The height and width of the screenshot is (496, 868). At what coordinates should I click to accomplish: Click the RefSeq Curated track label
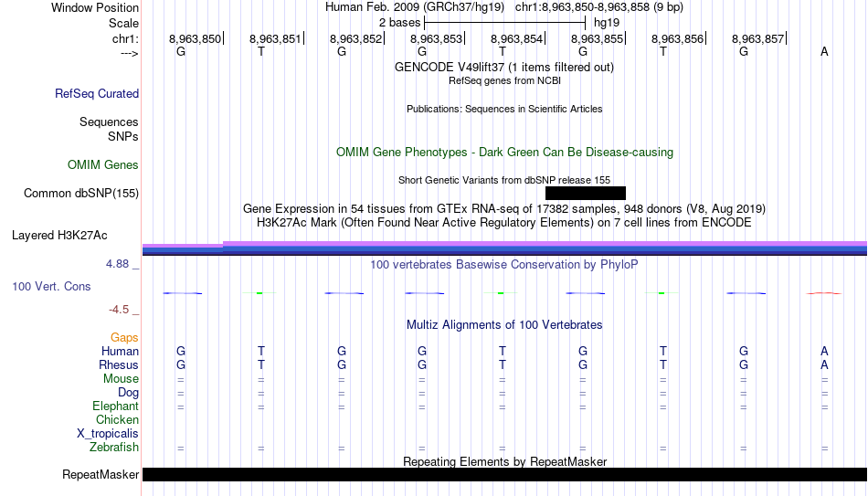[96, 93]
